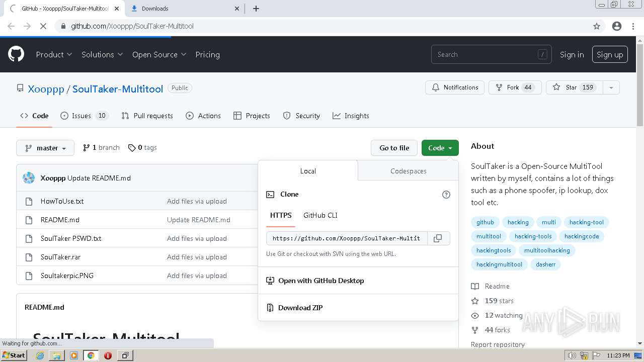
Task: Click the Notifications button
Action: coord(455,87)
